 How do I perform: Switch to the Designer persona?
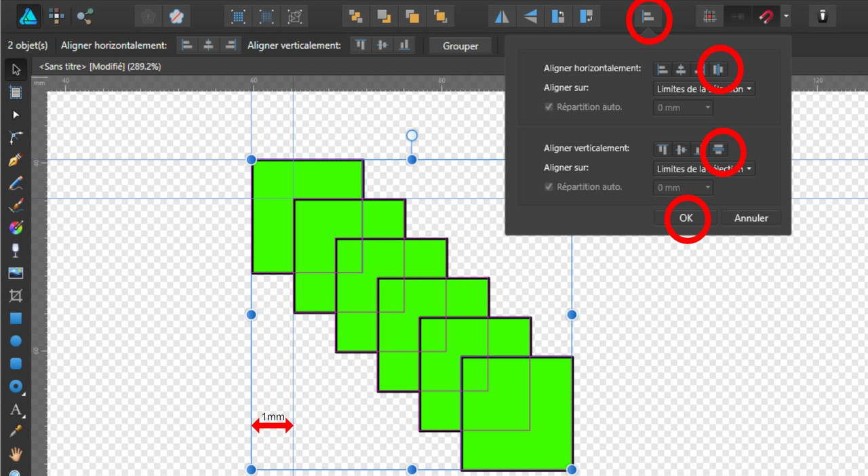click(28, 16)
